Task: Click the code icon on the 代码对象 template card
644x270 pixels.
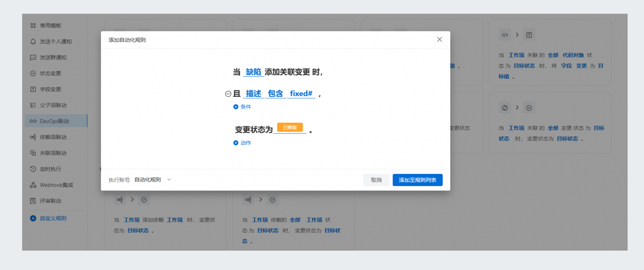Action: click(x=505, y=35)
